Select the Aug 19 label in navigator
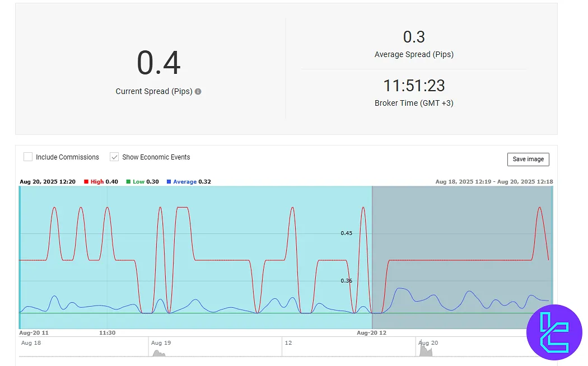This screenshot has height=366, width=588. (161, 342)
